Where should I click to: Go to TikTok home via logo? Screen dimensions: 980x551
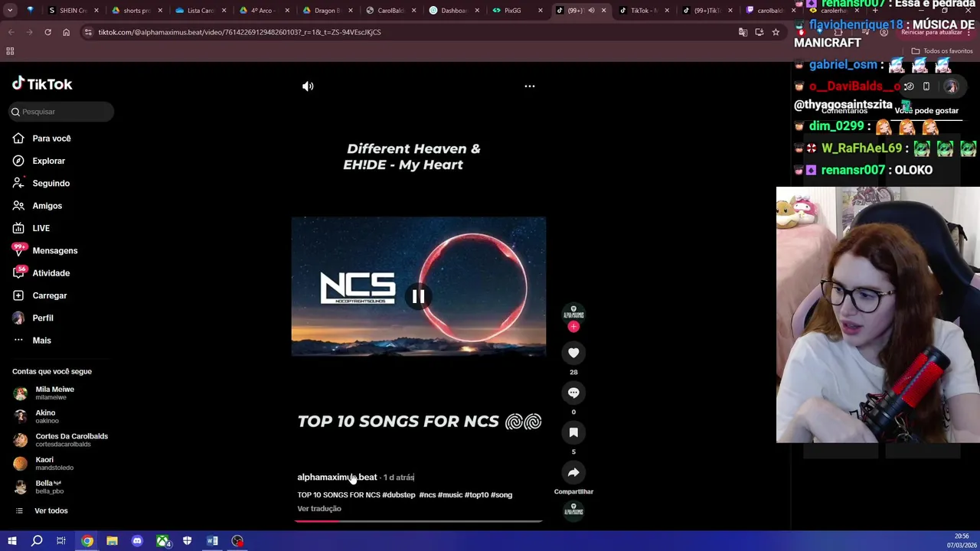pos(42,84)
